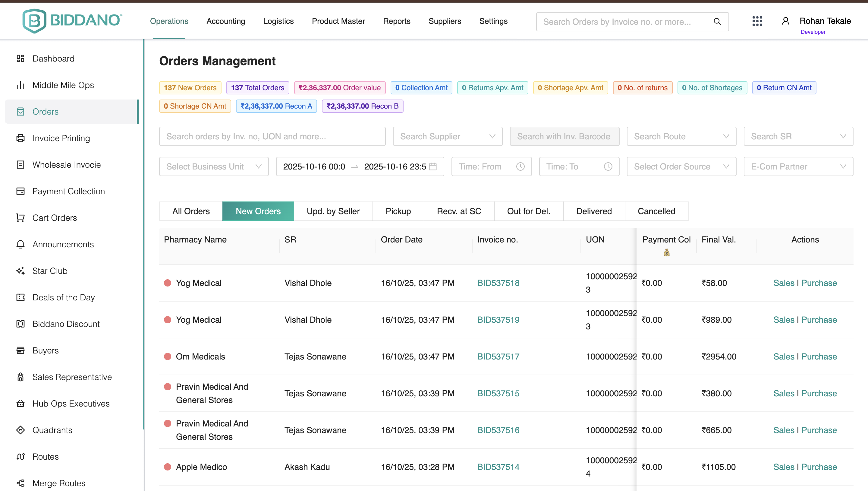Screen dimensions: 868x491
Task: Open invoice BID537517 link
Action: pos(498,357)
